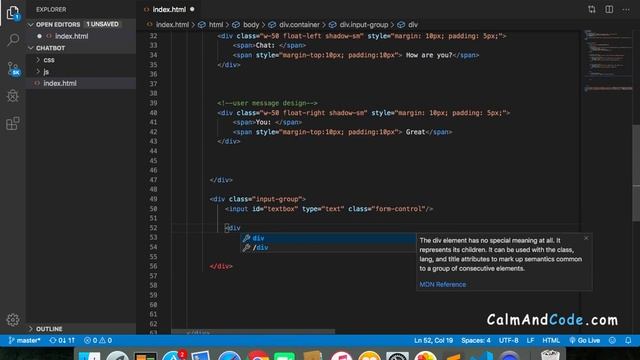Viewport: 640px width, 360px height.
Task: Click class="input-group" on line 49
Action: point(265,199)
